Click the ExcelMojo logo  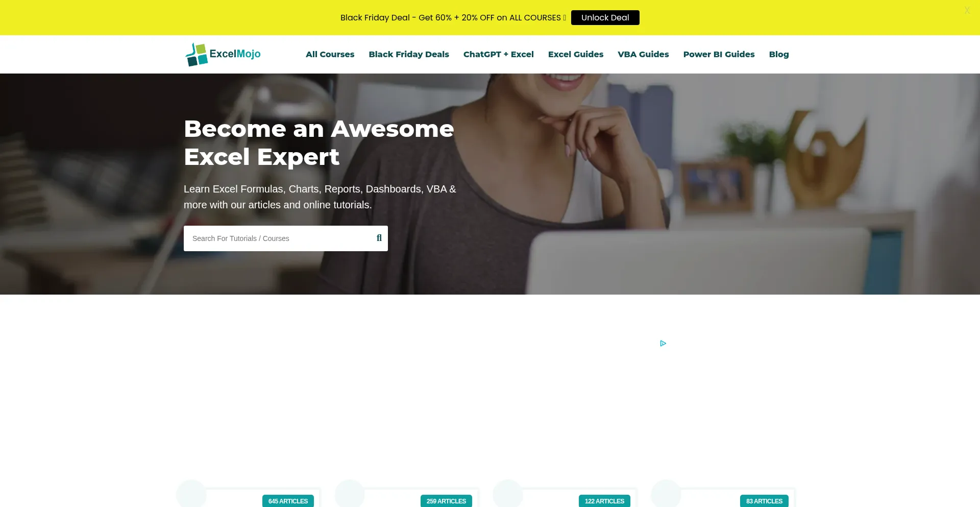point(223,54)
